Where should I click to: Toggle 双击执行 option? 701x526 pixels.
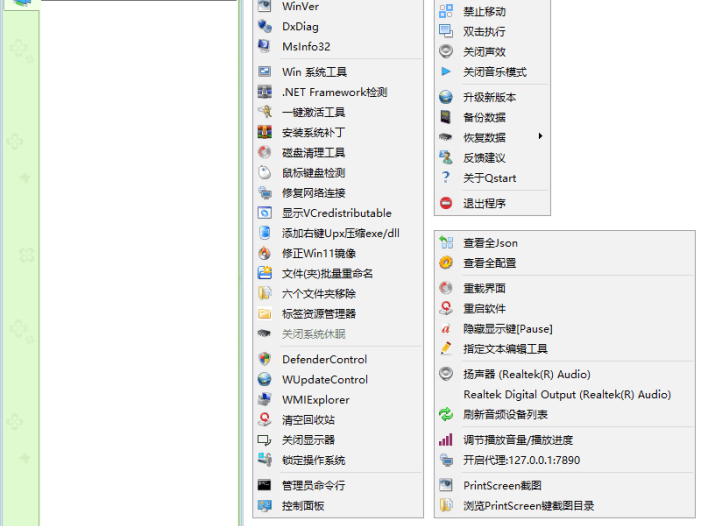point(492,31)
